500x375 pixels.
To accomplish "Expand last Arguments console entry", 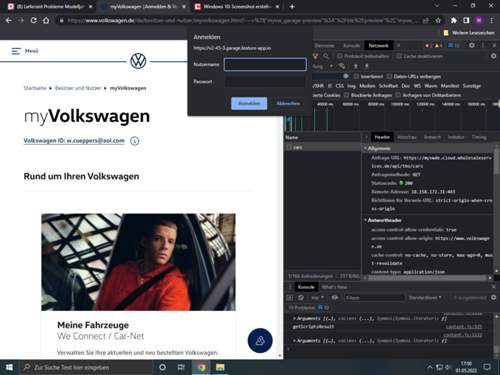I will point(294,341).
